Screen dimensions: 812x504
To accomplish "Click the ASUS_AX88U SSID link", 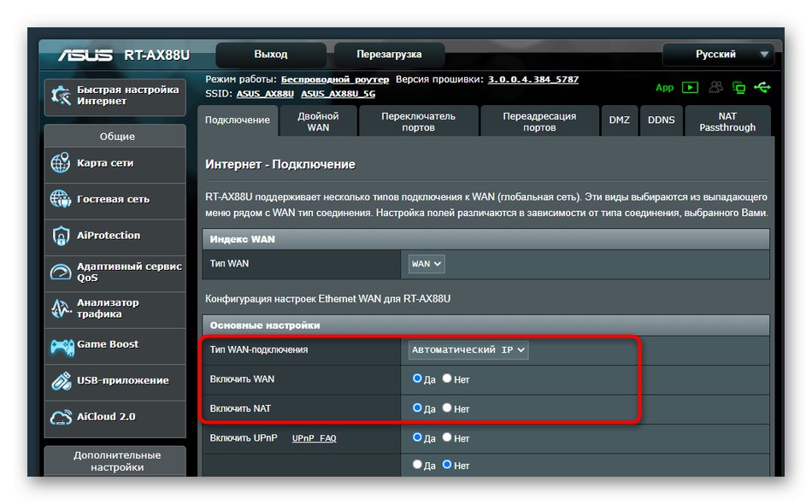I will (x=265, y=94).
